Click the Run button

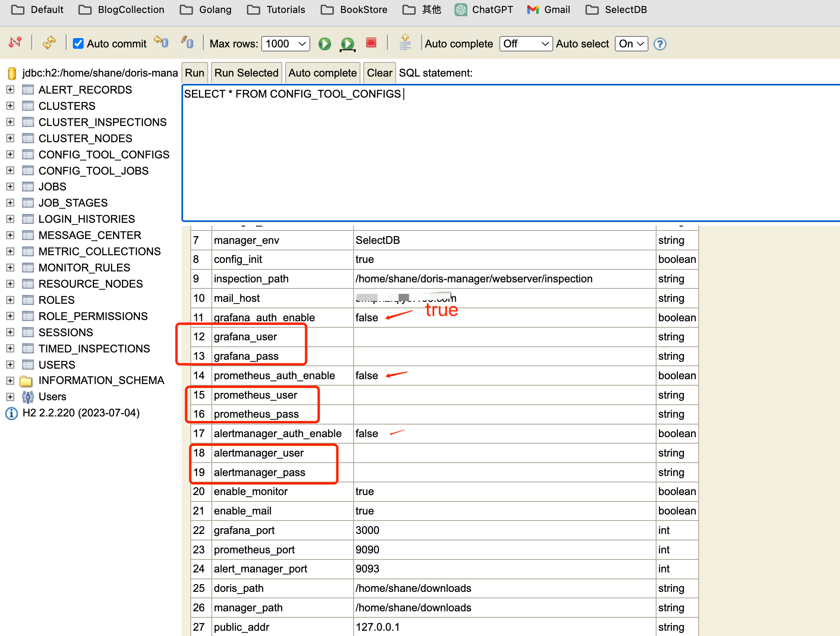tap(194, 73)
